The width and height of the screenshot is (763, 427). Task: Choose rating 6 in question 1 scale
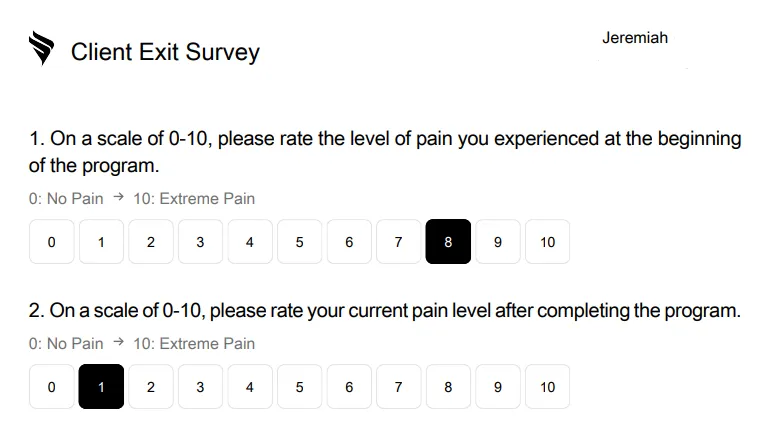(349, 242)
